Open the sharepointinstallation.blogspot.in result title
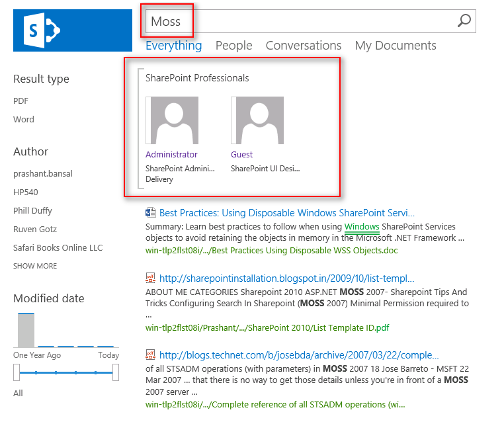504x422 pixels. coord(286,278)
